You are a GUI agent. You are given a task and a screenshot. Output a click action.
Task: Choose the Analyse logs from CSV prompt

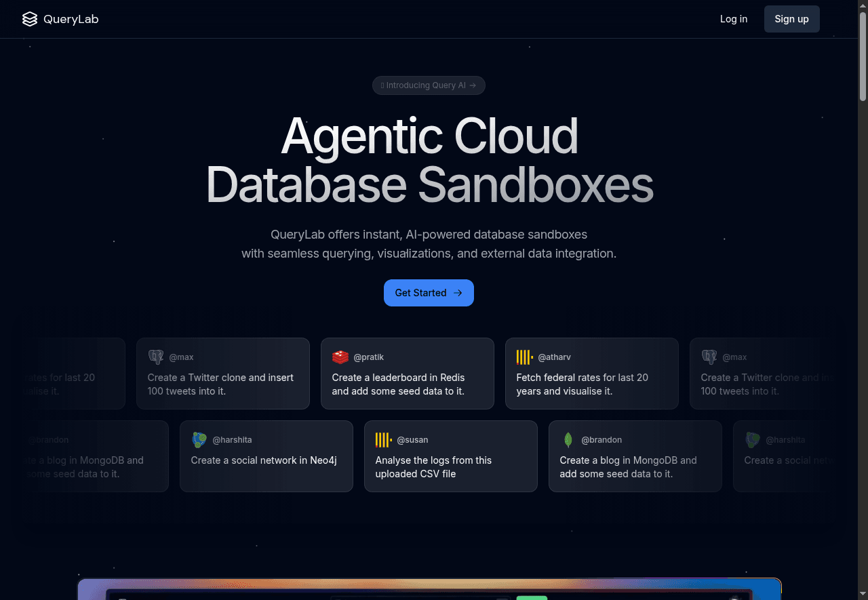[433, 467]
